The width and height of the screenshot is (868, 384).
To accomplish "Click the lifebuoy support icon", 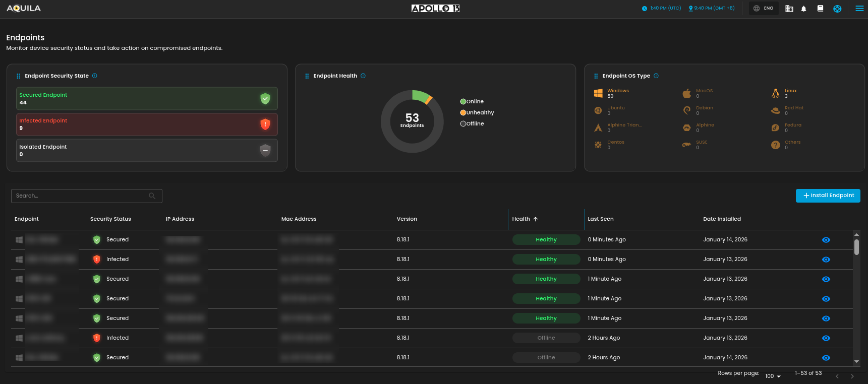I will [x=837, y=9].
